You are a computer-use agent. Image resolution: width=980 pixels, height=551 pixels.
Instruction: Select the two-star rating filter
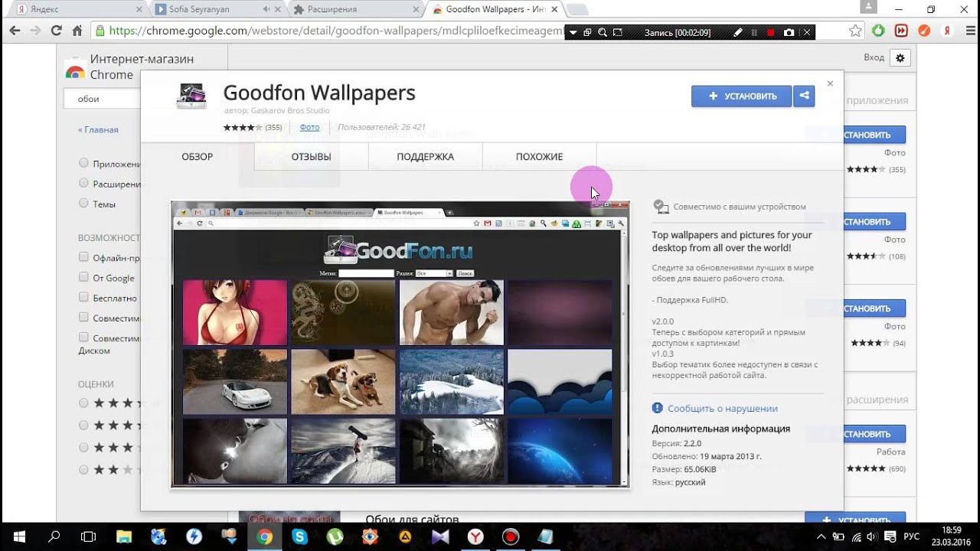point(83,469)
